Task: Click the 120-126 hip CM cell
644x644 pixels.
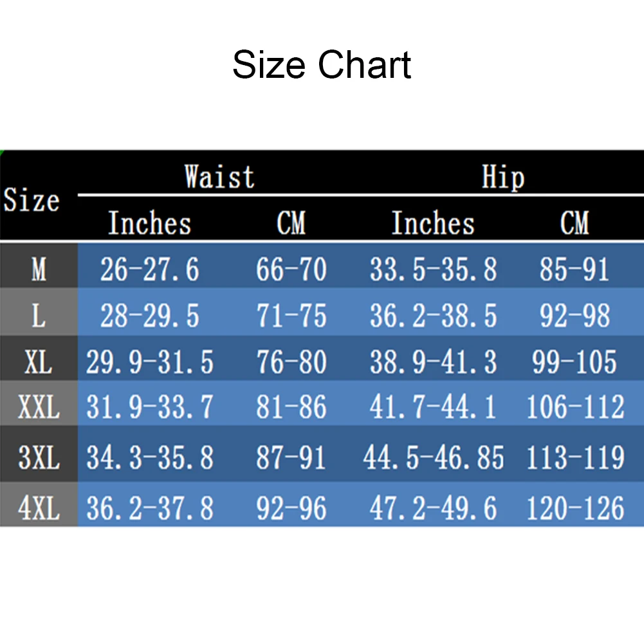Action: click(575, 508)
